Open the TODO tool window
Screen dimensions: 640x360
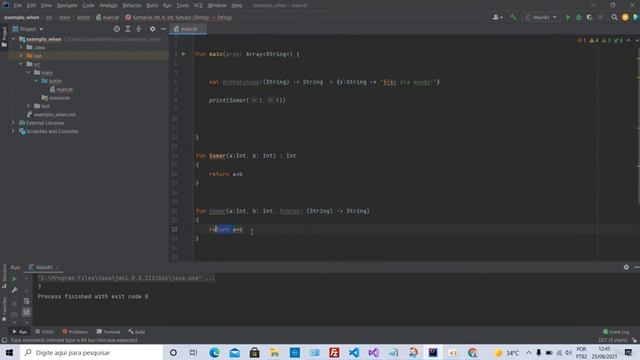coord(44,331)
